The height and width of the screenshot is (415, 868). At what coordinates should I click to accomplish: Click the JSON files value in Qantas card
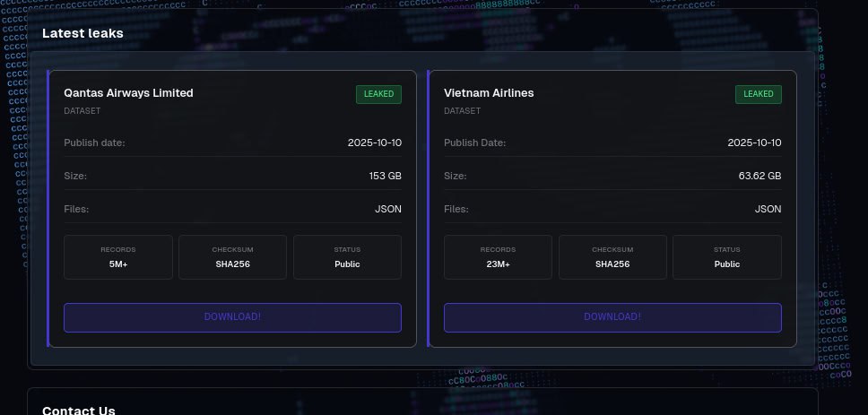(x=387, y=209)
